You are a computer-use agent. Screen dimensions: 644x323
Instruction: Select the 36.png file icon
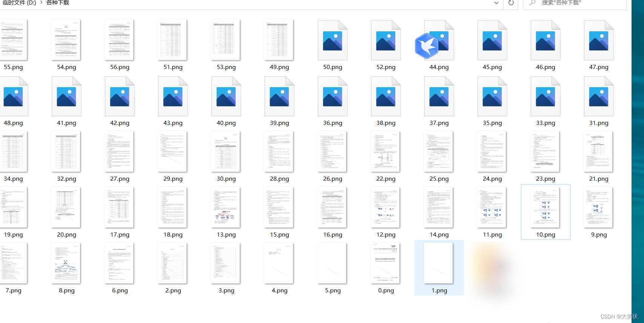coord(333,96)
